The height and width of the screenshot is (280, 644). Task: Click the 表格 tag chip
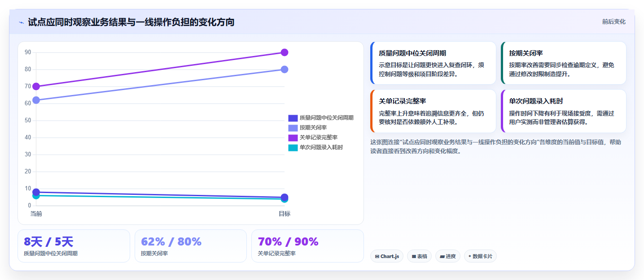(x=419, y=256)
